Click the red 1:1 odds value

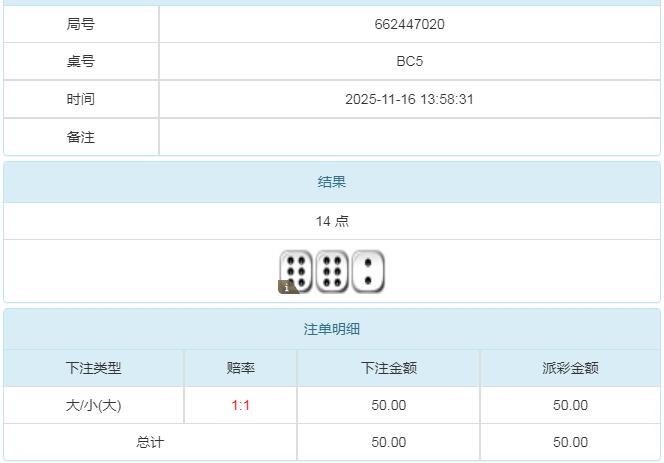click(x=241, y=405)
